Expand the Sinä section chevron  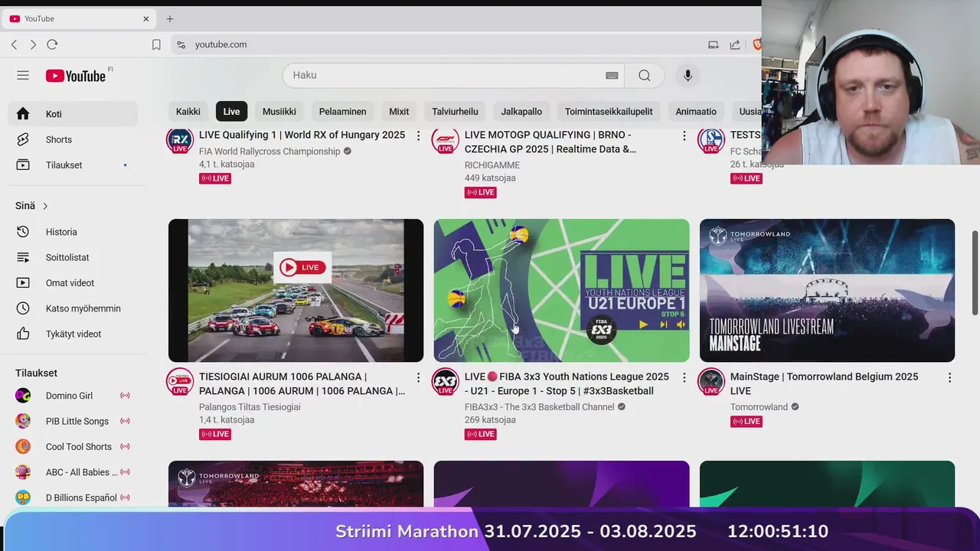(45, 206)
